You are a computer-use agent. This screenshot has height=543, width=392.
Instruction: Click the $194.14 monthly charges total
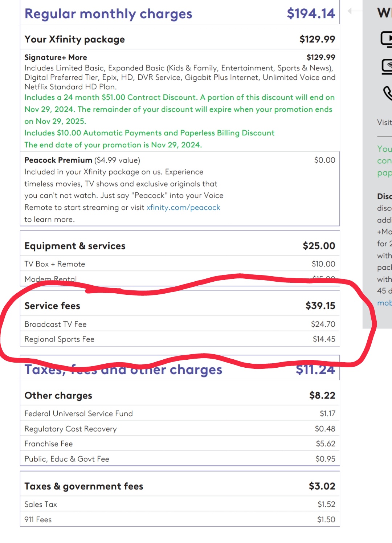[311, 14]
